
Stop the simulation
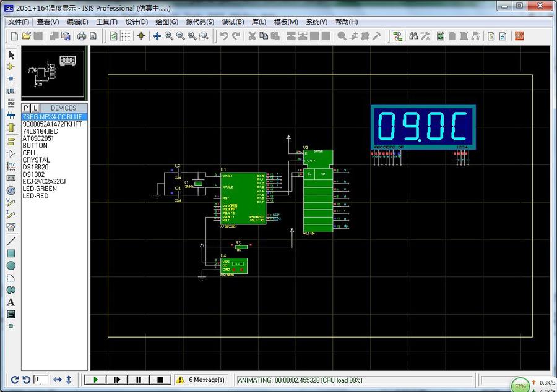159,380
